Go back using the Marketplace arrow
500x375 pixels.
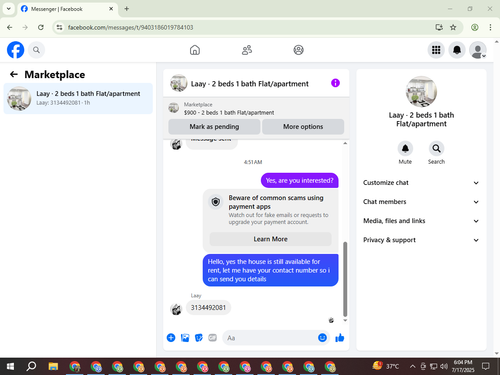pos(14,74)
